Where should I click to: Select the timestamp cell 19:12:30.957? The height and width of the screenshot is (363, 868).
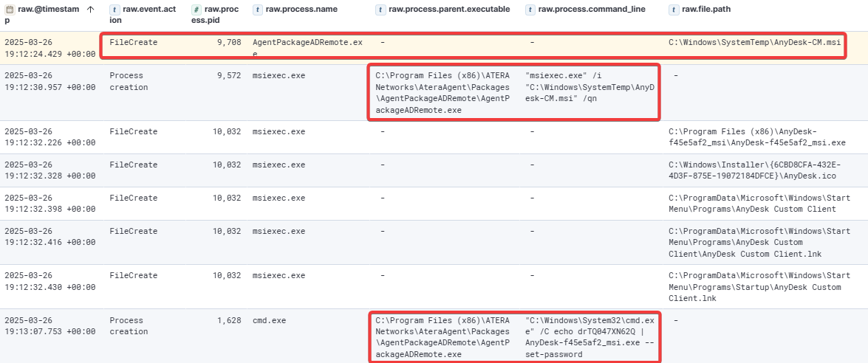49,81
